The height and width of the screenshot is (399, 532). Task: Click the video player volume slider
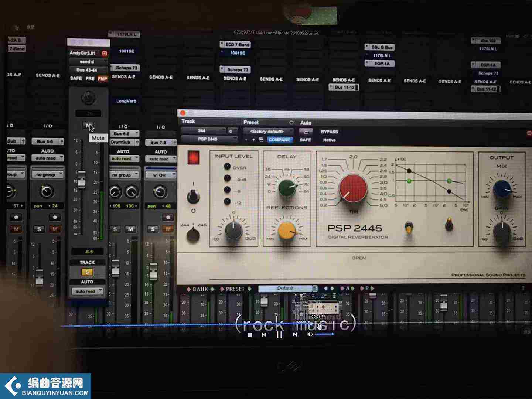click(324, 334)
